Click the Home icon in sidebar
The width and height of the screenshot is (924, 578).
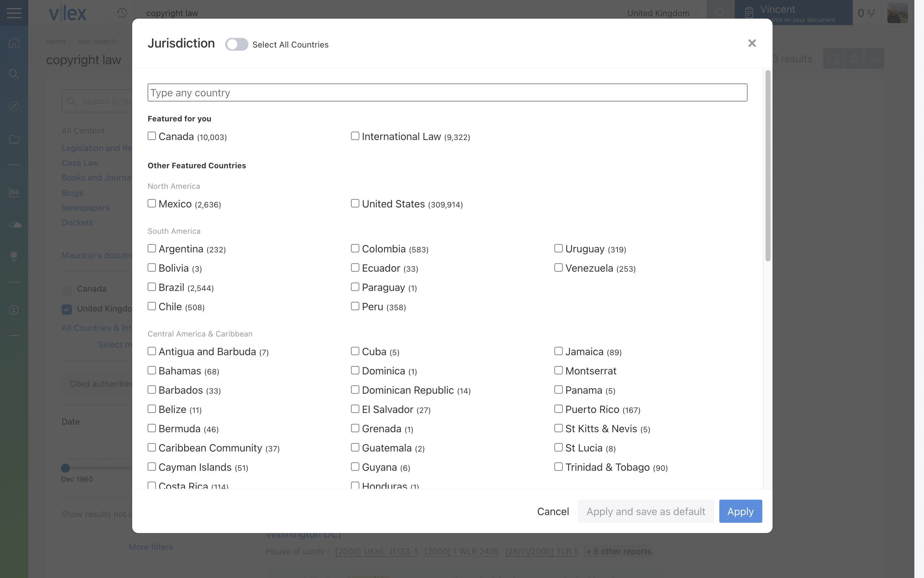point(14,43)
